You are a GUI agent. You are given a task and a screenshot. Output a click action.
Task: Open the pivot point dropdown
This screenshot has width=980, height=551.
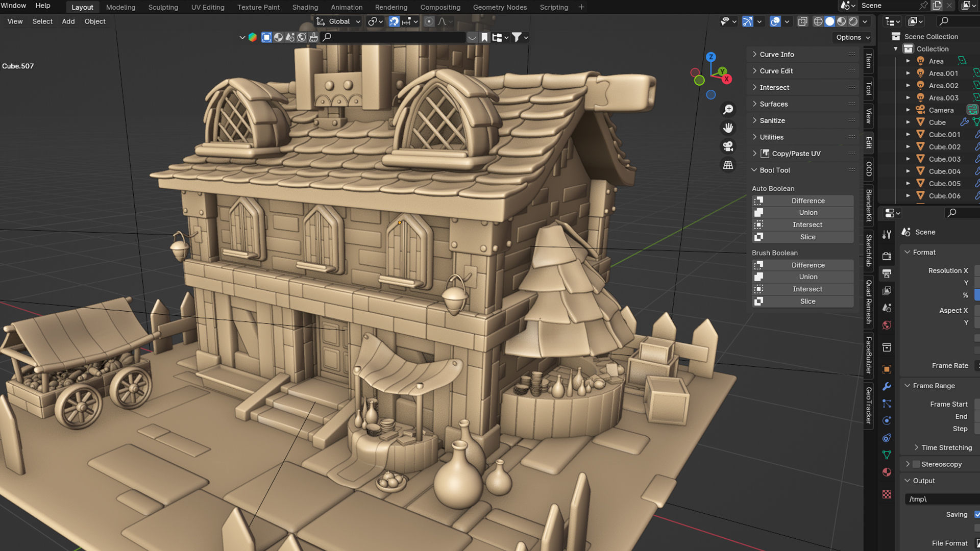click(376, 21)
